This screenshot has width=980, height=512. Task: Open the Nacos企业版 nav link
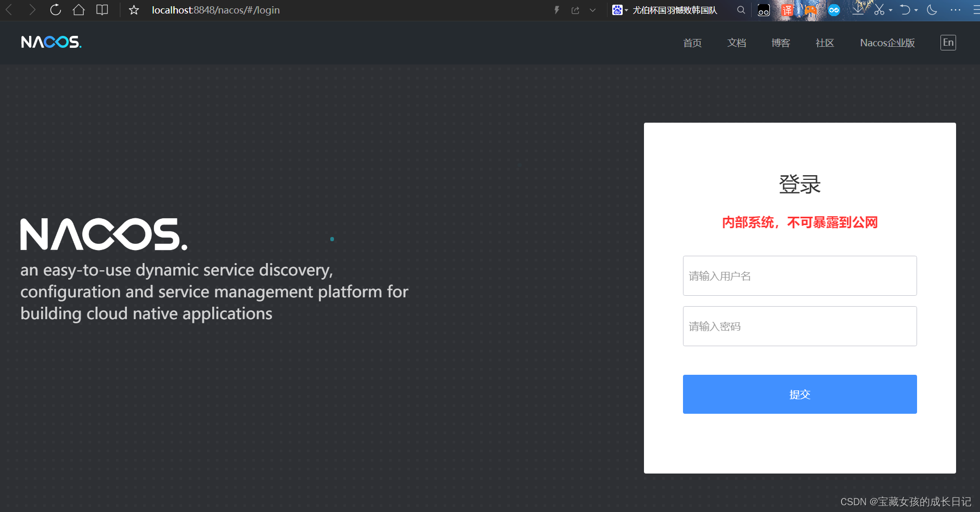click(887, 43)
